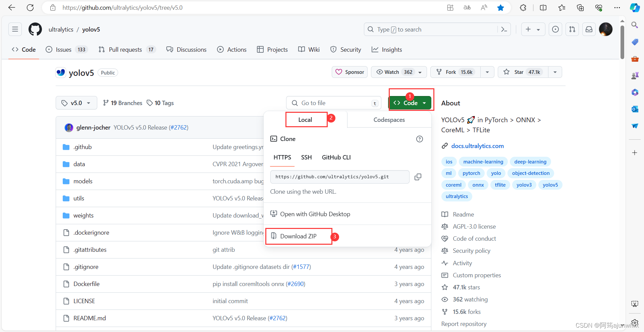The height and width of the screenshot is (332, 644).
Task: Click the browser back arrow
Action: pos(12,7)
